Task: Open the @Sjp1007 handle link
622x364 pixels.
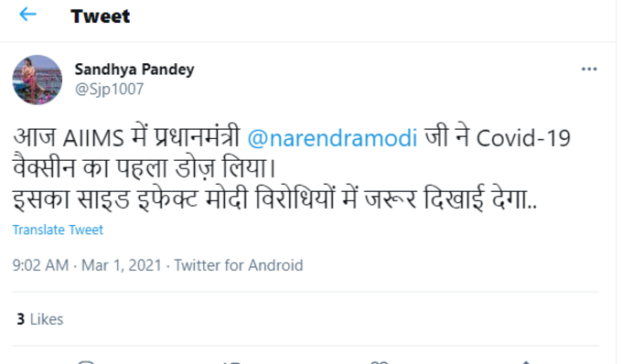Action: pyautogui.click(x=109, y=89)
